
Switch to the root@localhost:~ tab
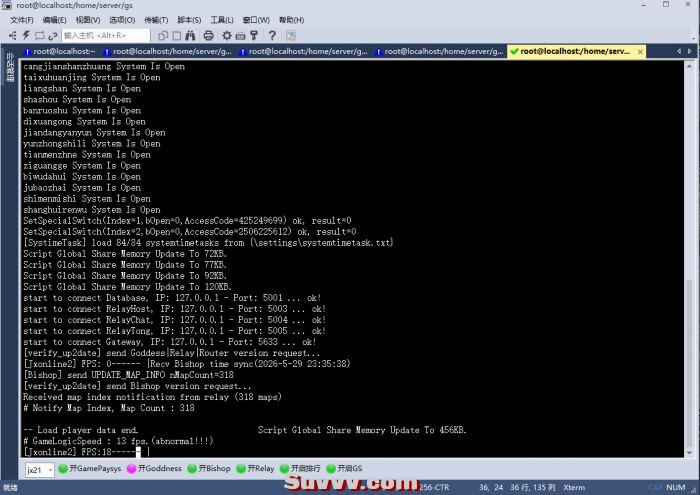(59, 51)
